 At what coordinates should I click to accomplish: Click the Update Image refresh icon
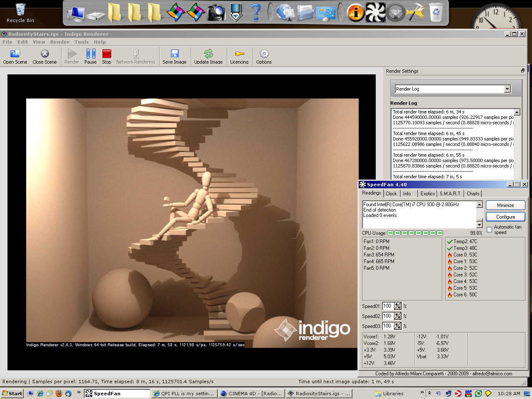click(x=208, y=54)
